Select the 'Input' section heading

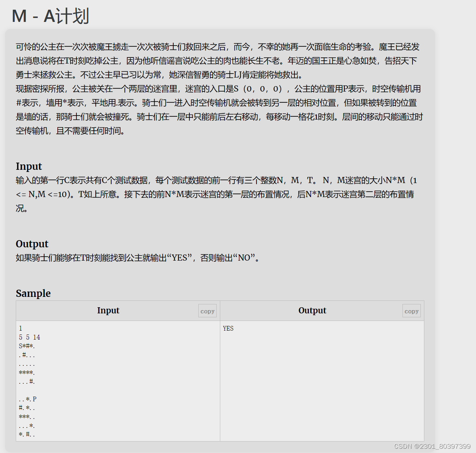29,166
